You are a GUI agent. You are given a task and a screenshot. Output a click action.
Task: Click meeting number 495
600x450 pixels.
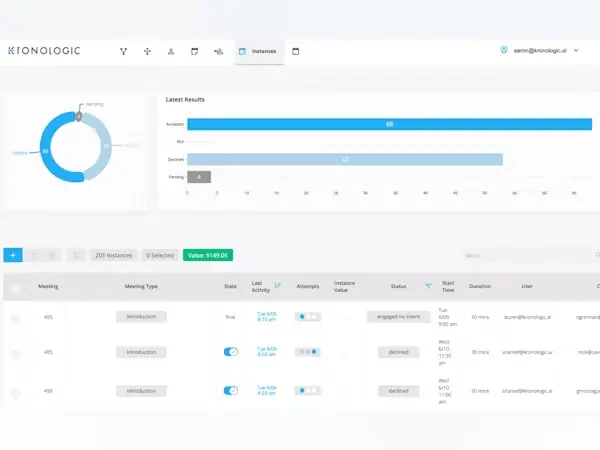48,317
